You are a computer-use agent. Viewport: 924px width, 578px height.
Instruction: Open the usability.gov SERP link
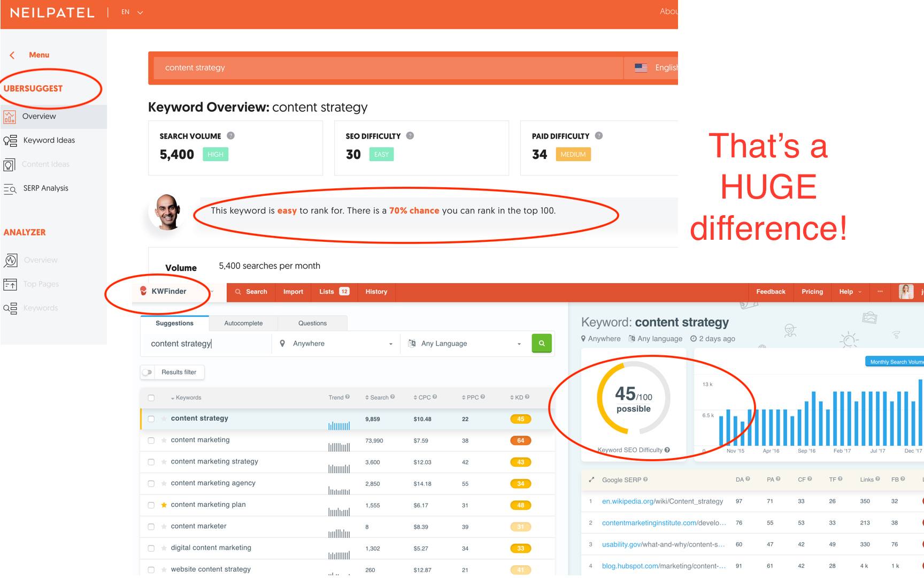(663, 544)
